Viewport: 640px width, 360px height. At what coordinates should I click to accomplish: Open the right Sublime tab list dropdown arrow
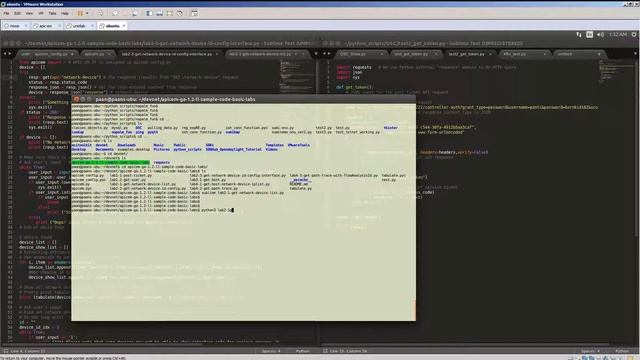[635, 54]
